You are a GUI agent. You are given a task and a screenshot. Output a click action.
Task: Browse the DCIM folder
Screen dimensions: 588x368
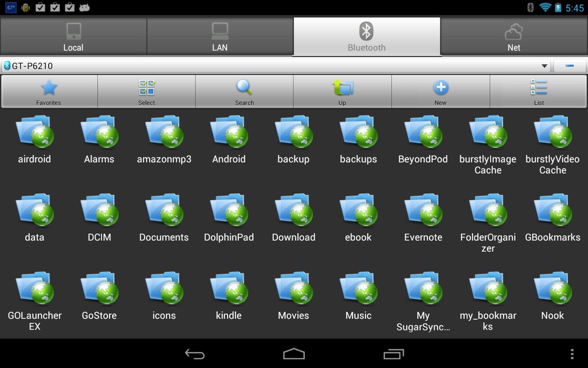tap(99, 218)
